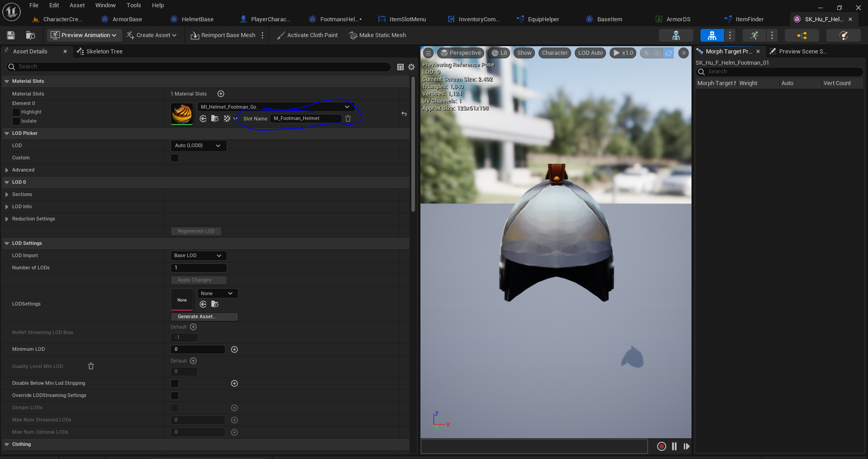This screenshot has width=868, height=459.
Task: Click the record button under the viewport
Action: (x=661, y=446)
